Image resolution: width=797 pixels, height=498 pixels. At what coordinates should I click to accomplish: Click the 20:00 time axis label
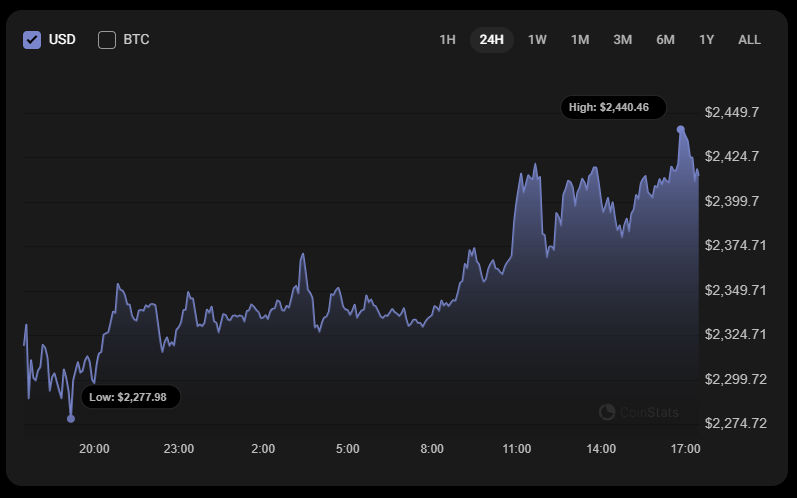pos(94,449)
